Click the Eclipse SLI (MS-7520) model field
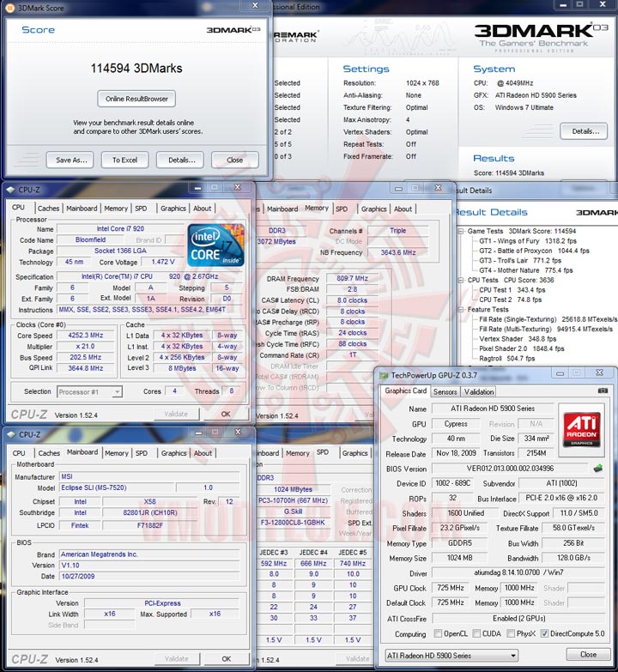The image size is (618, 672). click(x=116, y=487)
